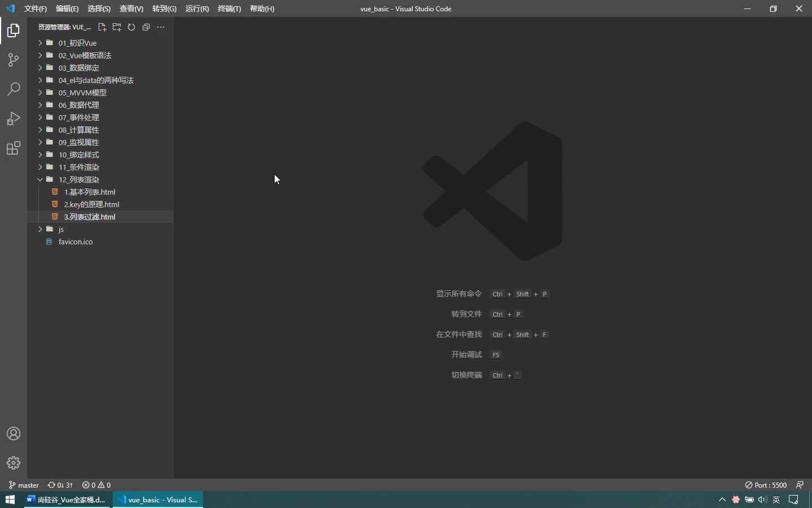The image size is (812, 508).
Task: Open the Windows notification center
Action: click(794, 500)
